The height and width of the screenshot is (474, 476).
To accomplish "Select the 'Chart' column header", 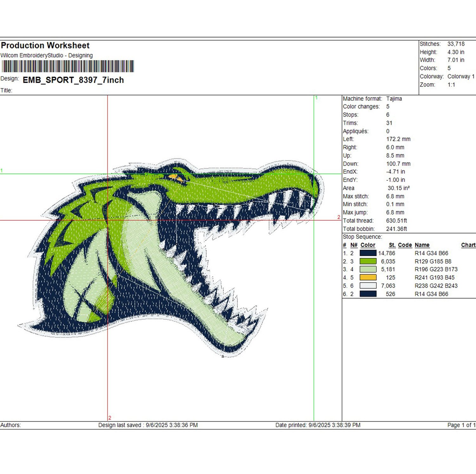I will [468, 245].
